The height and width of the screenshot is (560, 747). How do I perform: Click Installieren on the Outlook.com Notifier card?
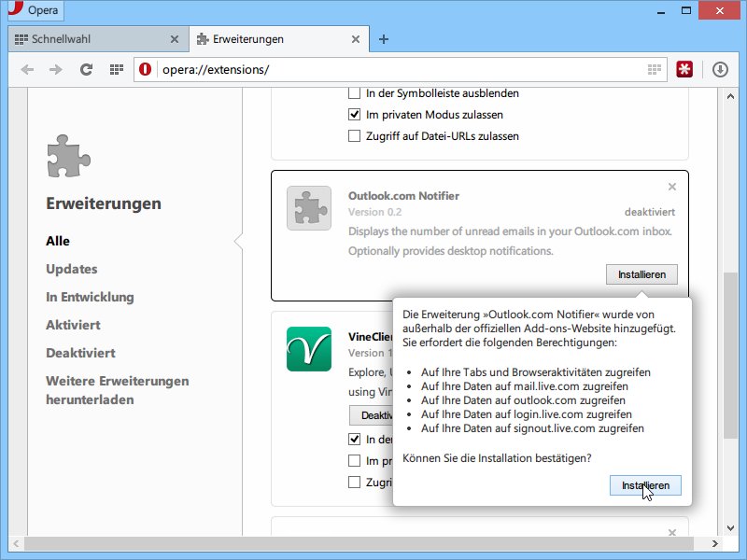[x=641, y=274]
